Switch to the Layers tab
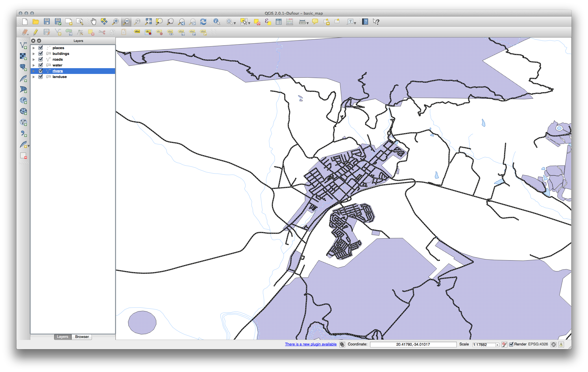The image size is (588, 372). 62,337
